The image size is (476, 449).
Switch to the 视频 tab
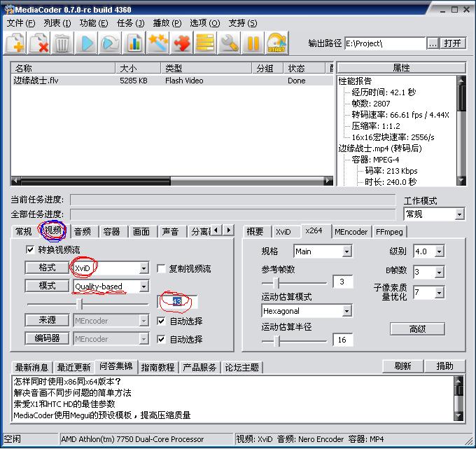pos(52,230)
